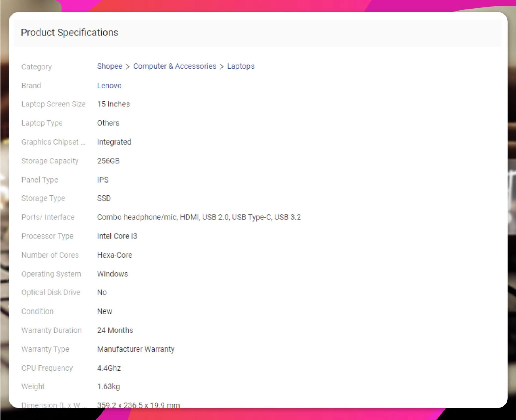Viewport: 516px width, 420px height.
Task: Click the chevron before Laptops breadcrumb
Action: click(x=222, y=67)
